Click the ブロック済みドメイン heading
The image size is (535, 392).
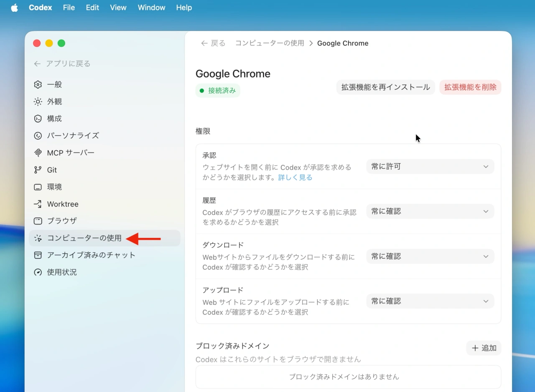tap(232, 346)
